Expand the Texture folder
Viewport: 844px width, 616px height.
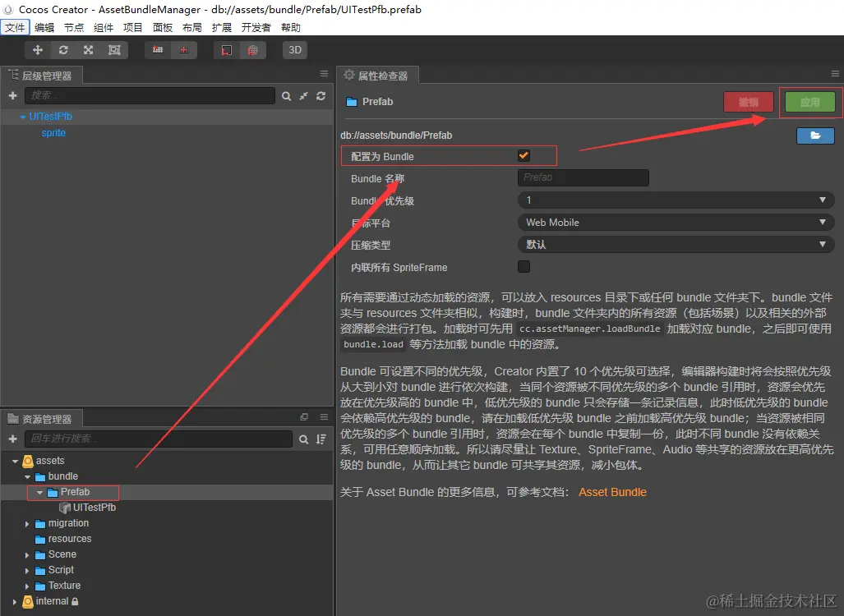coord(27,586)
